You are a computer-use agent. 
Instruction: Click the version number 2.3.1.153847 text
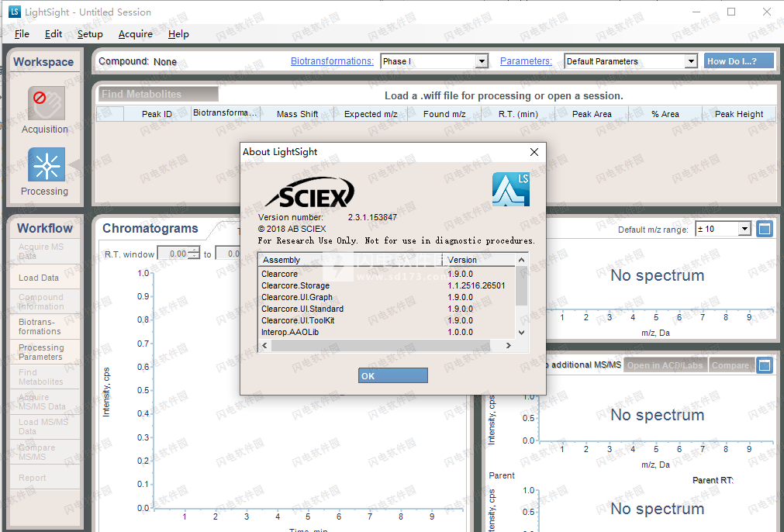click(x=372, y=217)
